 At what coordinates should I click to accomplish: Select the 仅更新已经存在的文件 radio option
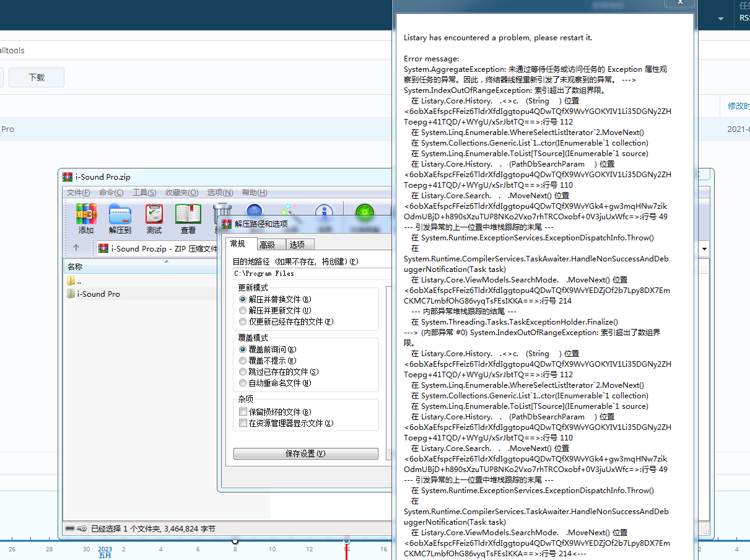point(243,322)
